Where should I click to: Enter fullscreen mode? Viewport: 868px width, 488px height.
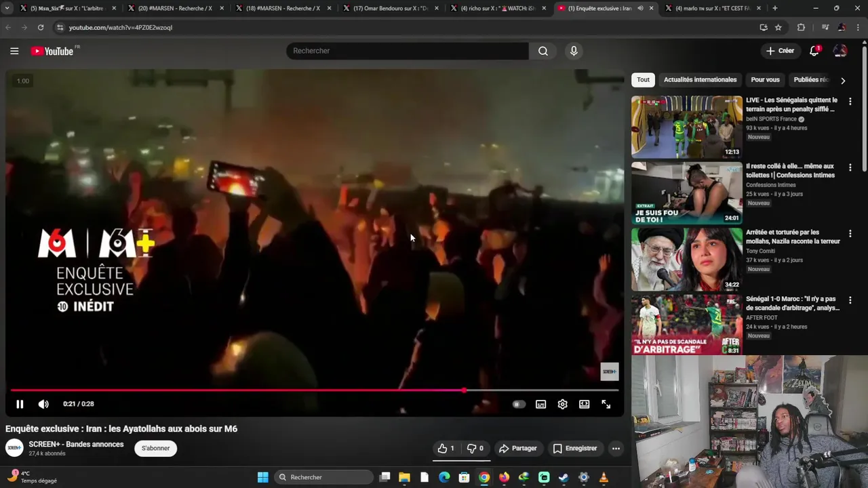click(x=606, y=404)
